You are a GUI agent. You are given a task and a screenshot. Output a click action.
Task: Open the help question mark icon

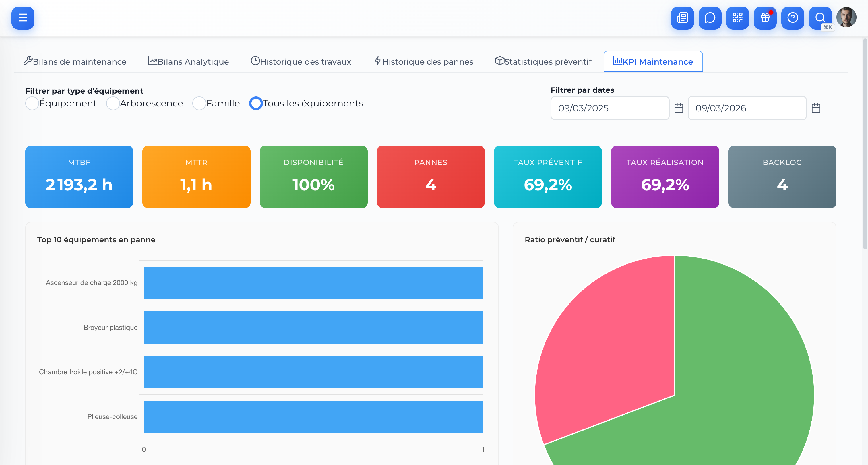pyautogui.click(x=793, y=18)
